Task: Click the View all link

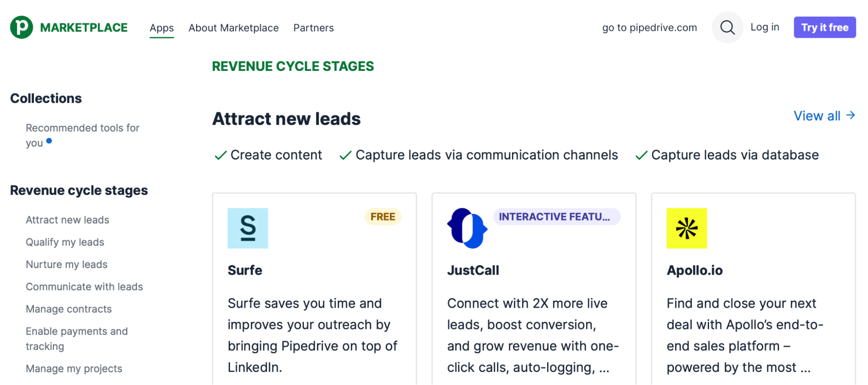Action: 817,115
